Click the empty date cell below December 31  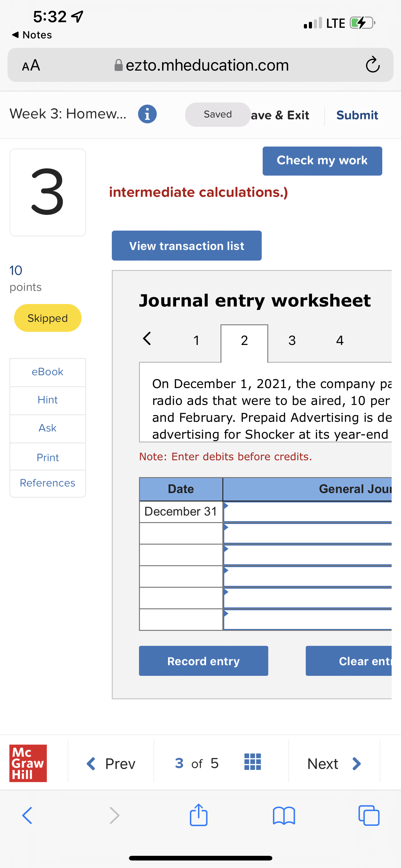click(x=181, y=533)
